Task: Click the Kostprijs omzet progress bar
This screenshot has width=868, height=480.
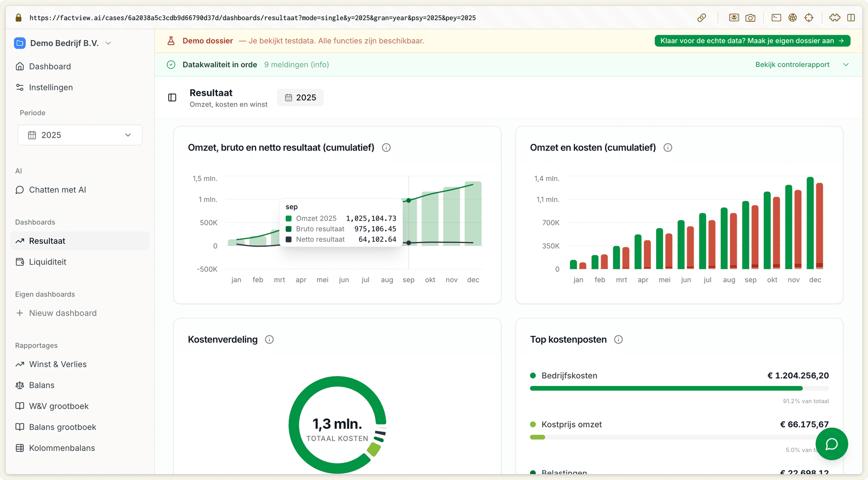Action: [x=679, y=437]
